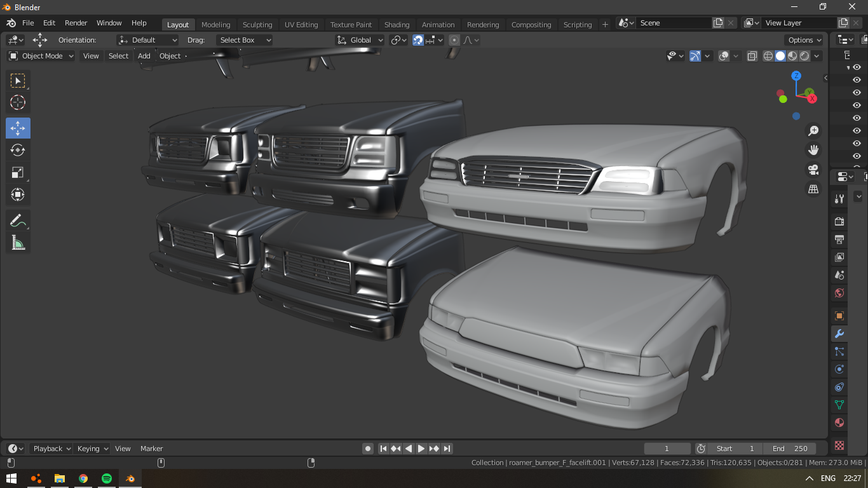Screen dimensions: 868x488
Task: Open Object Constraints properties tab
Action: pos(839,387)
